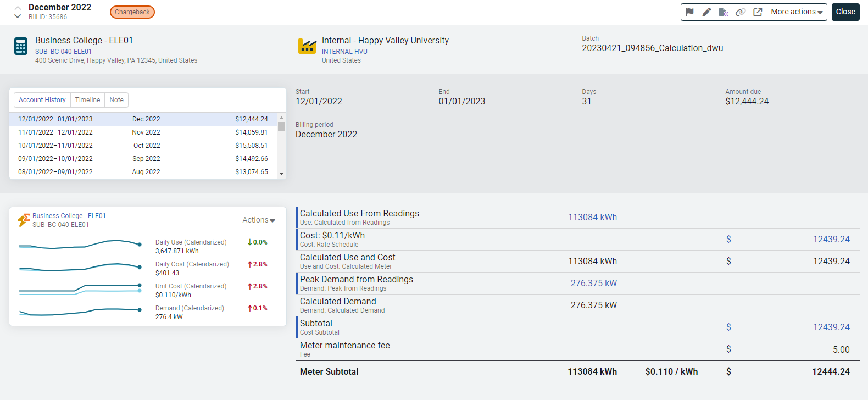Open bill in new window icon

coord(758,12)
